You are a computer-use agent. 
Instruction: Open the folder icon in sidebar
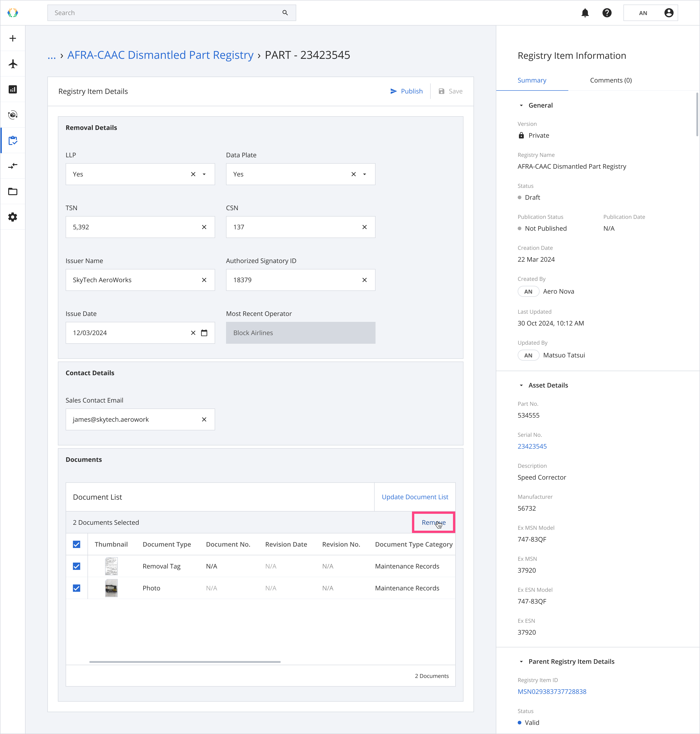[x=13, y=191]
